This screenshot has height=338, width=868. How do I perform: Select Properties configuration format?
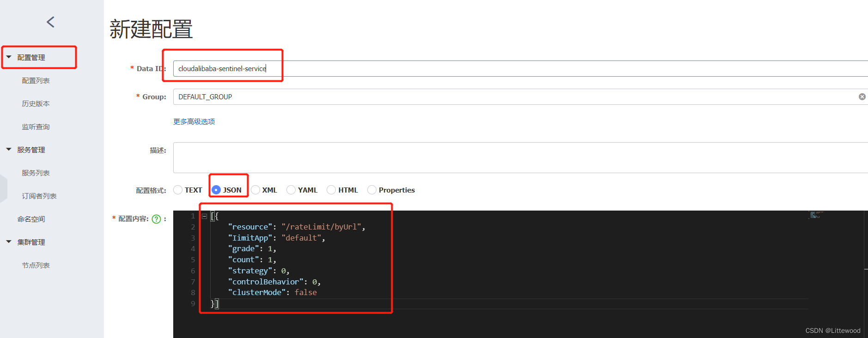click(x=372, y=190)
